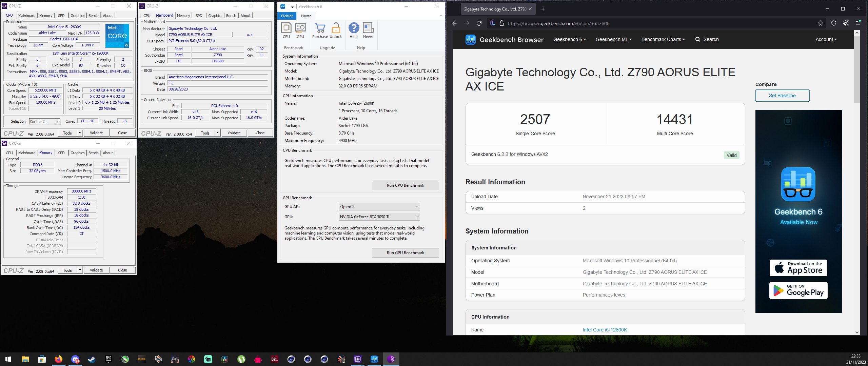The image size is (868, 366).
Task: Open the NVIDIA GeForce RTX 3090 Ti dropdown
Action: click(379, 217)
